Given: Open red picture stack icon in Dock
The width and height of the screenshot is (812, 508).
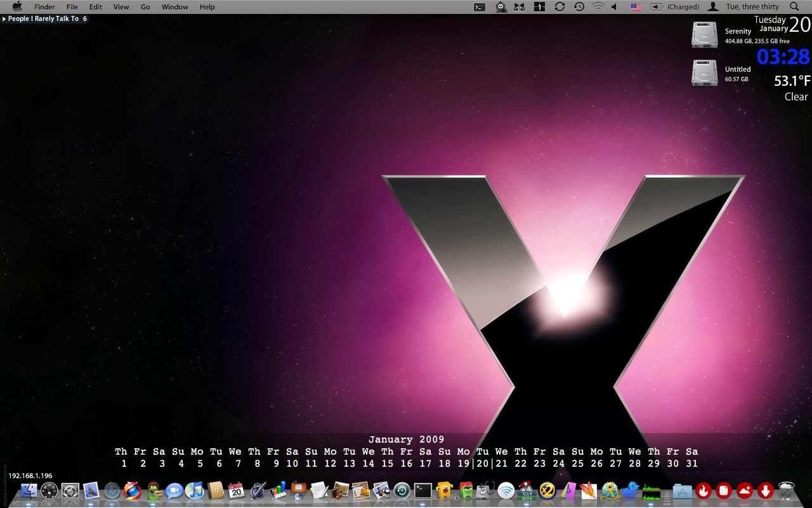Looking at the screenshot, I should (x=745, y=490).
